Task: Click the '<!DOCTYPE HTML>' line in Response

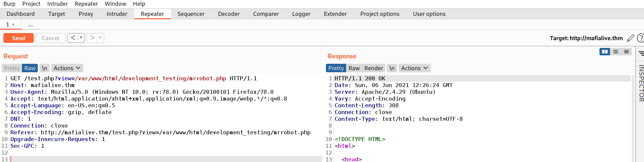Action: click(x=360, y=139)
